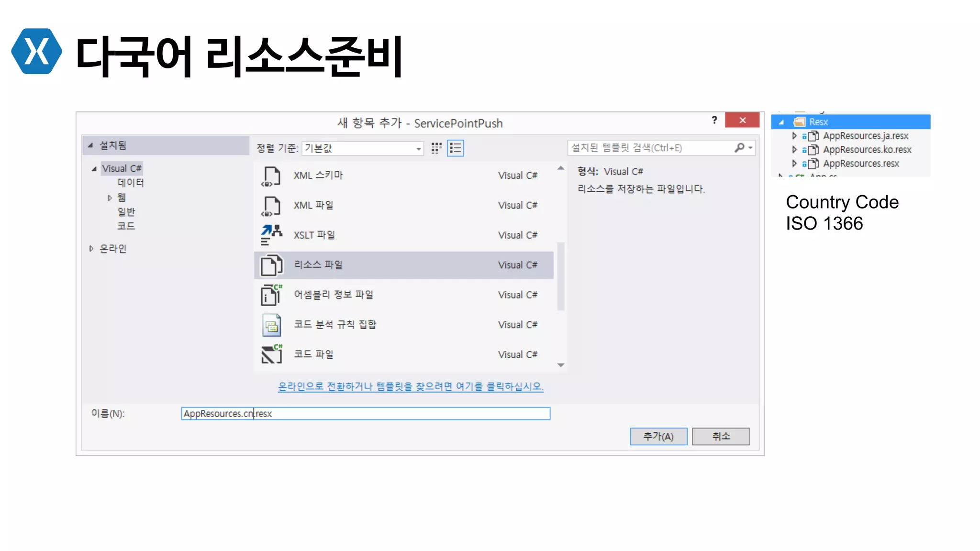Viewport: 980px width, 551px height.
Task: Click 추가(A) button
Action: 658,437
